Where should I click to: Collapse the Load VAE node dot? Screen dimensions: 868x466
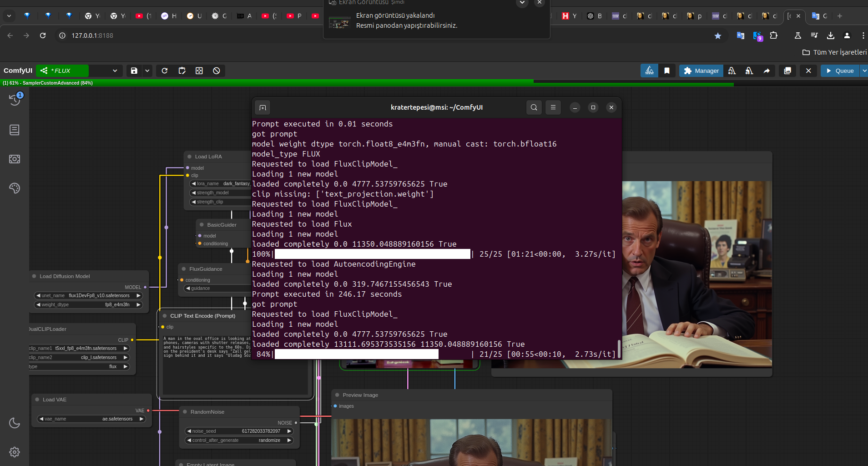(37, 400)
